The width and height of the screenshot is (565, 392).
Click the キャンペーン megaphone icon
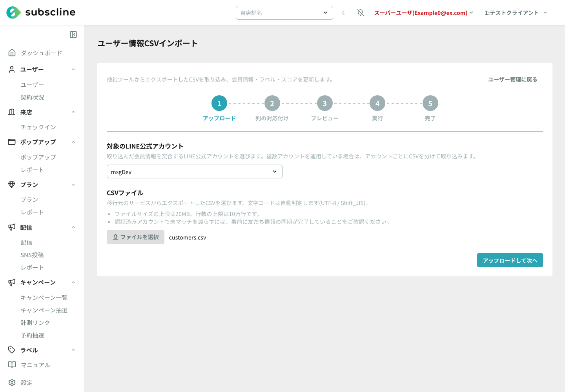click(x=12, y=282)
